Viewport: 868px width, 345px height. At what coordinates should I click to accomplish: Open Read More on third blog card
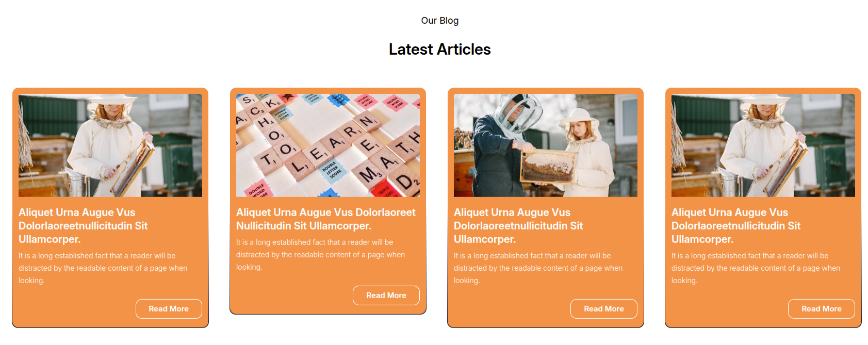(604, 309)
